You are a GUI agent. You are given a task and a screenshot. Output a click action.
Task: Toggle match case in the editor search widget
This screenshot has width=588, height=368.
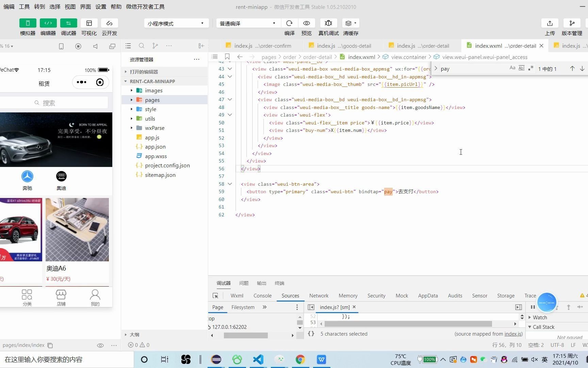tap(512, 68)
